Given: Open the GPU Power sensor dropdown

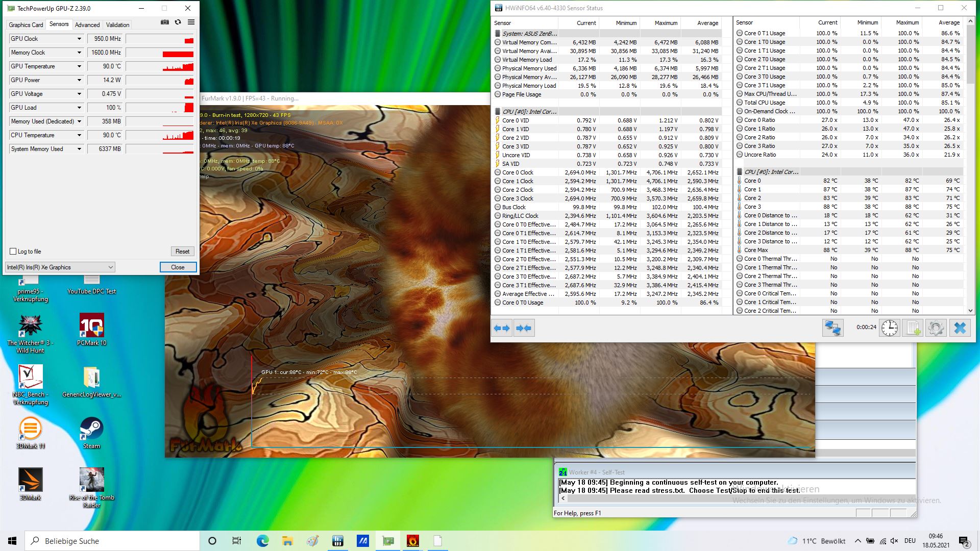Looking at the screenshot, I should (x=79, y=80).
